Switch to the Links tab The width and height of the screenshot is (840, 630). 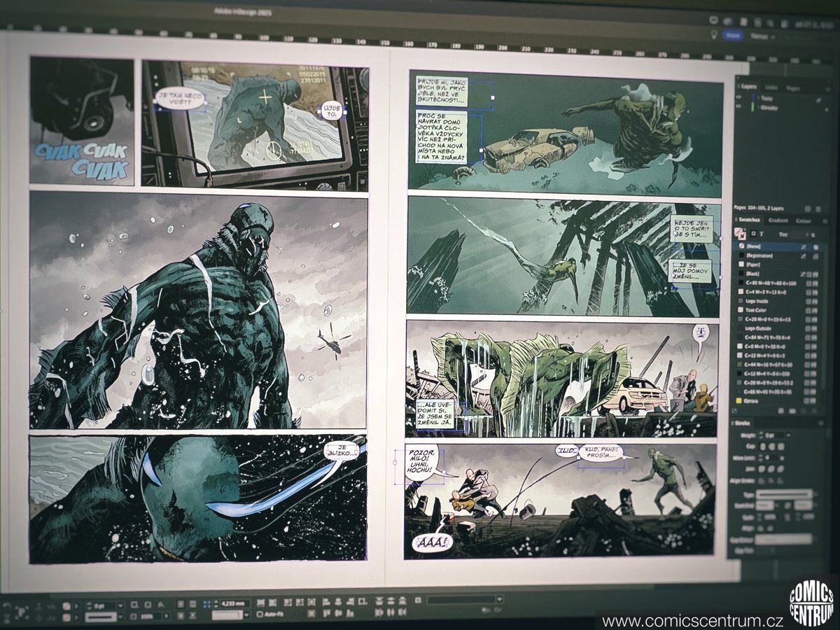(x=771, y=87)
